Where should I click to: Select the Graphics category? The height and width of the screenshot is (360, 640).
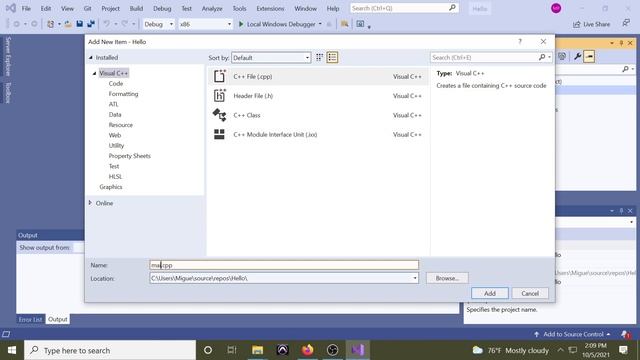tap(111, 187)
